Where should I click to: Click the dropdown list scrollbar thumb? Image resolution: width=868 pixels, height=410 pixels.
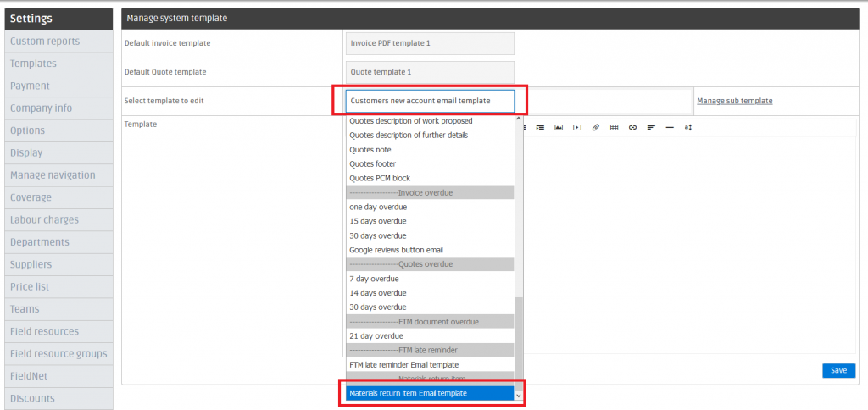click(518, 342)
